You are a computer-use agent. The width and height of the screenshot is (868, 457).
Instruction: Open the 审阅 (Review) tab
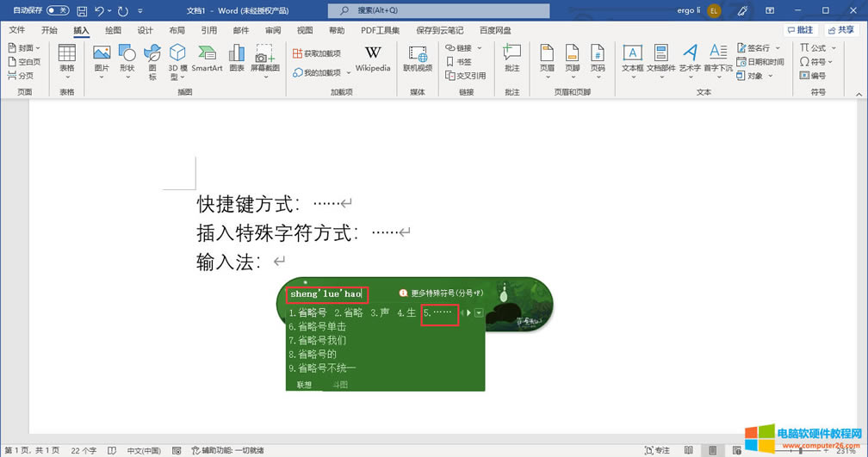[272, 30]
